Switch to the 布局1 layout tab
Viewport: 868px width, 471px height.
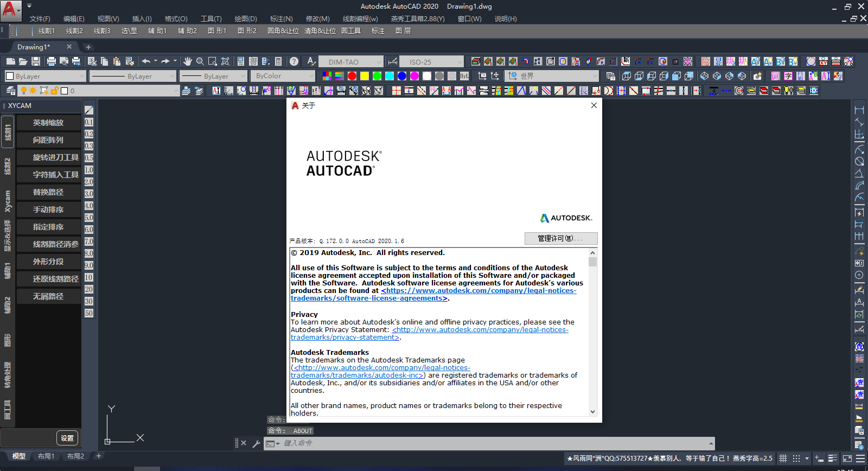tap(46, 456)
